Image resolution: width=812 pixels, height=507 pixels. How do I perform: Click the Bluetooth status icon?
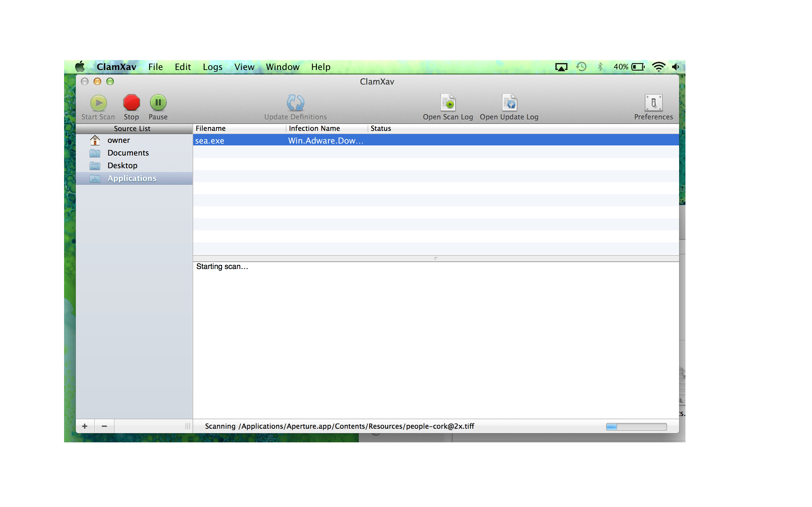point(600,67)
